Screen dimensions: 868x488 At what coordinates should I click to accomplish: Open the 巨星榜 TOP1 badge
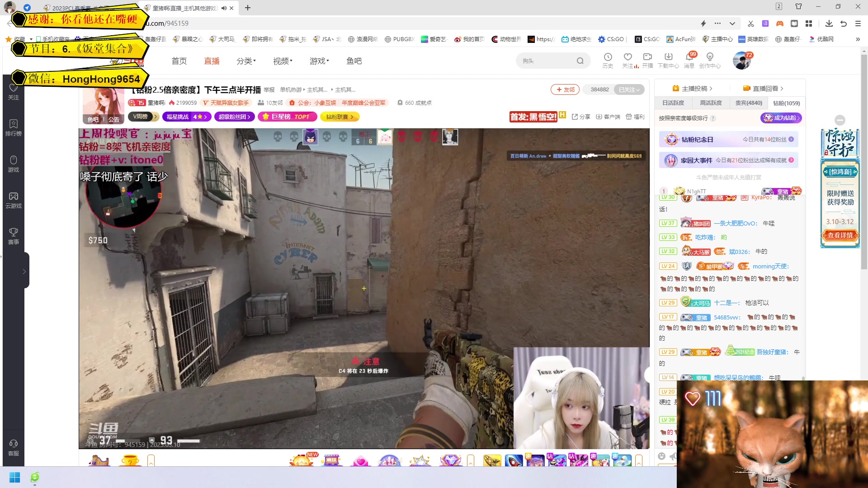click(x=288, y=117)
